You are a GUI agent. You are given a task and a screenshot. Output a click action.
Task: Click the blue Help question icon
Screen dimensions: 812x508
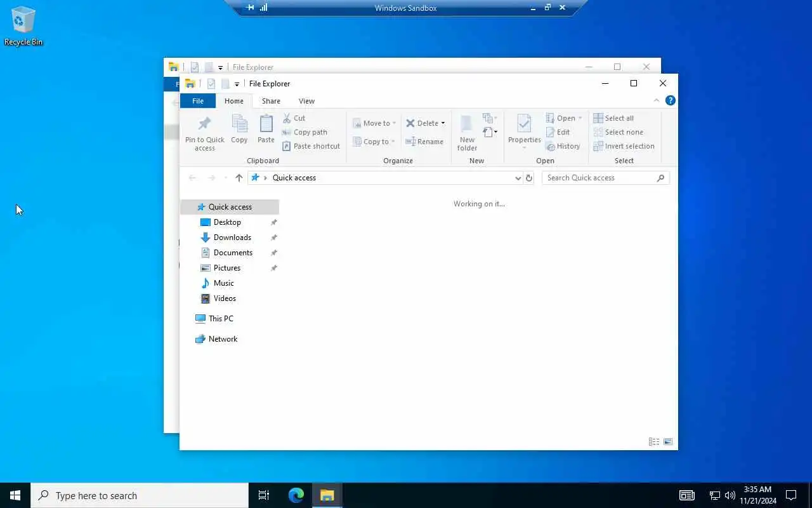[x=671, y=100]
